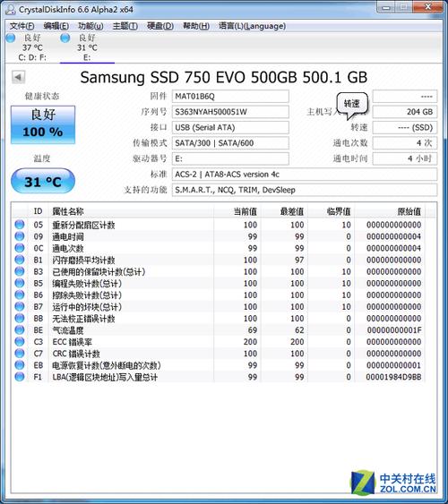The image size is (448, 504).
Task: Select the C: D: F: disk status icon
Action: [11, 38]
